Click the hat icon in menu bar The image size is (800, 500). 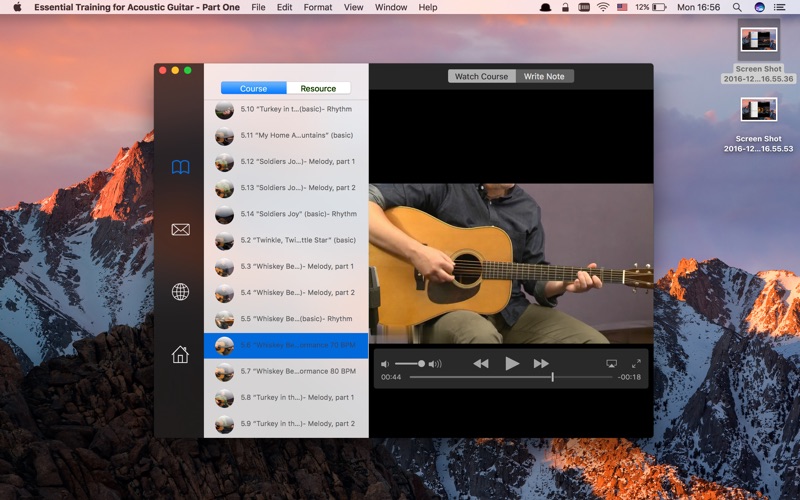pyautogui.click(x=545, y=7)
